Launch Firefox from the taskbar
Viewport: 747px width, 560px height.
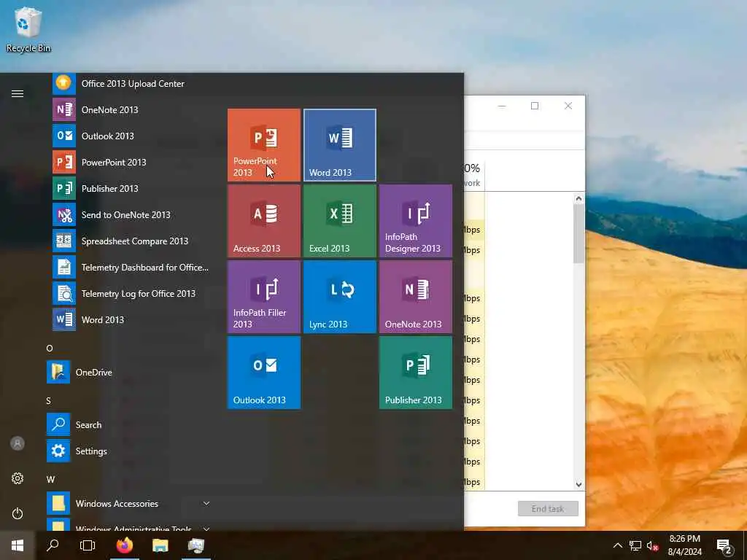[x=125, y=545]
